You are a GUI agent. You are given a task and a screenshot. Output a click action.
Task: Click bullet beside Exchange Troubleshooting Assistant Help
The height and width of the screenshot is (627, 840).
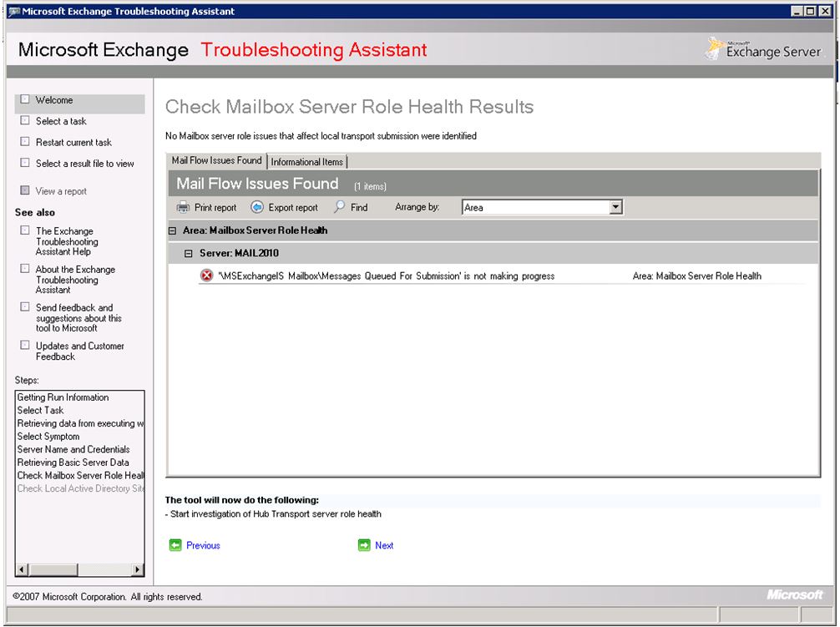pos(25,230)
